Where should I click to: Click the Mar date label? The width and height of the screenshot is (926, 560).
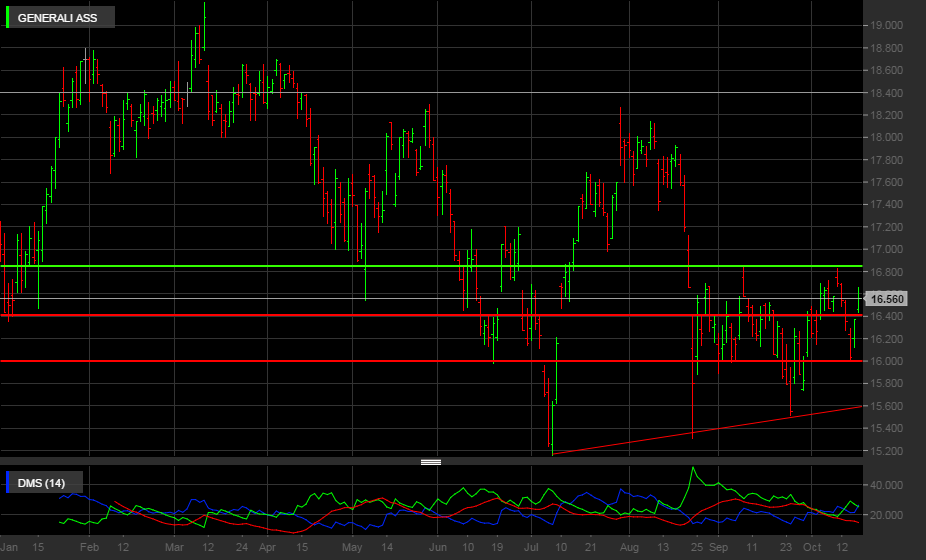point(174,547)
